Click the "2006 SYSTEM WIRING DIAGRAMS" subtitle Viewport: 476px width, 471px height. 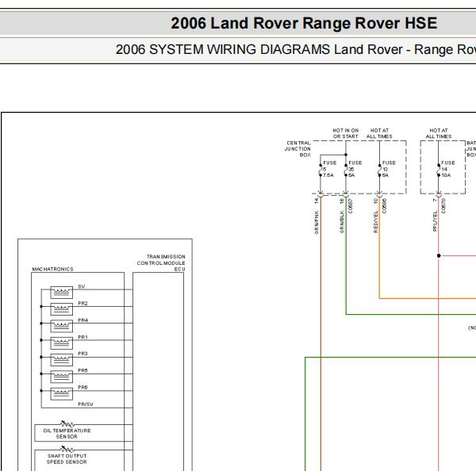point(222,49)
